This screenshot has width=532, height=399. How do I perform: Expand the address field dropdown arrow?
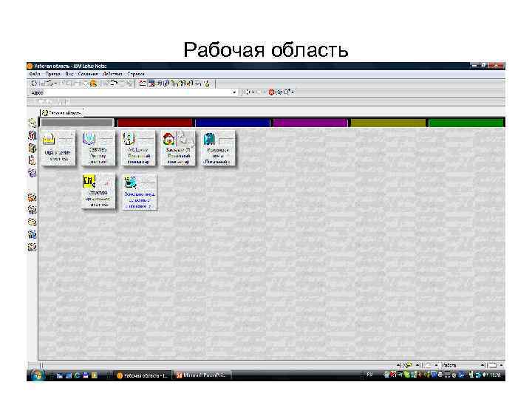pos(234,92)
